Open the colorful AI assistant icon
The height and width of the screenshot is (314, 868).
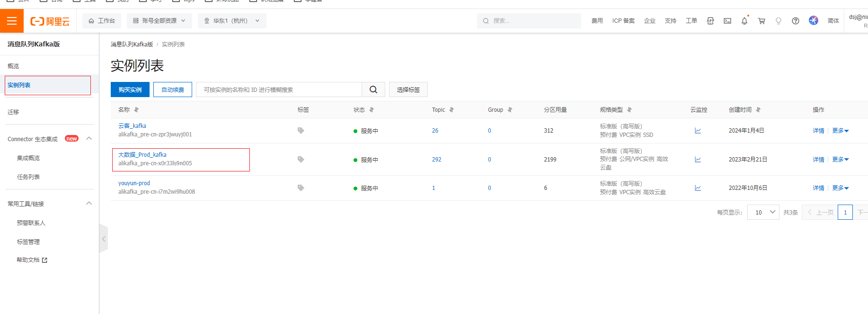(814, 20)
